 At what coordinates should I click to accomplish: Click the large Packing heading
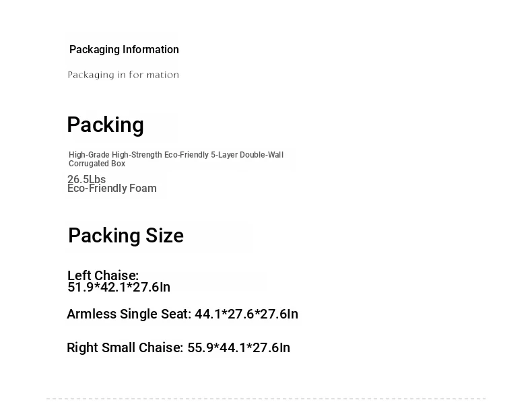[106, 125]
